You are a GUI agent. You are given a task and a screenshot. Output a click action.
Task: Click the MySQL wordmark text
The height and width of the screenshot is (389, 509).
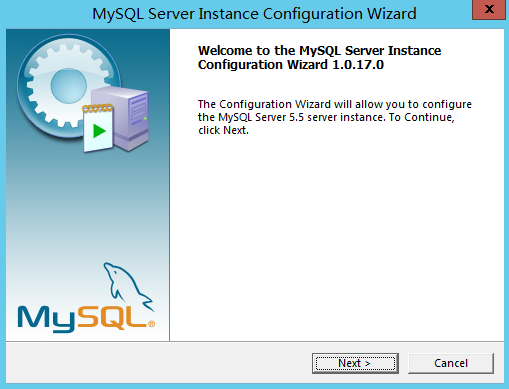click(82, 319)
